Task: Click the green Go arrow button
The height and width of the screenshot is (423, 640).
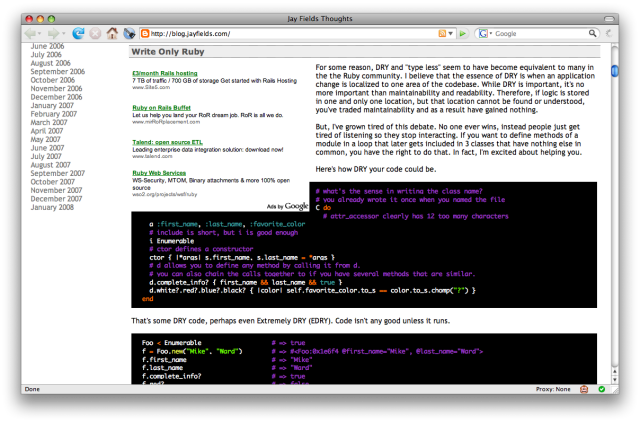Action: click(463, 33)
